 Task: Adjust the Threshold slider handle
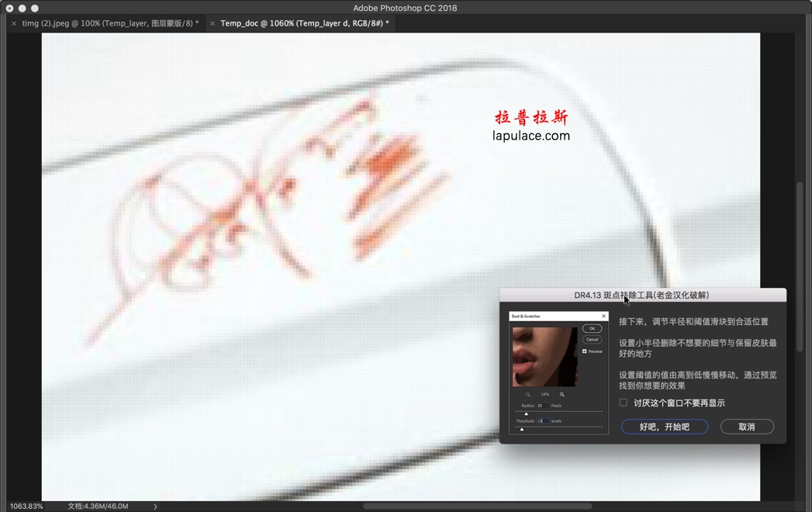click(522, 429)
